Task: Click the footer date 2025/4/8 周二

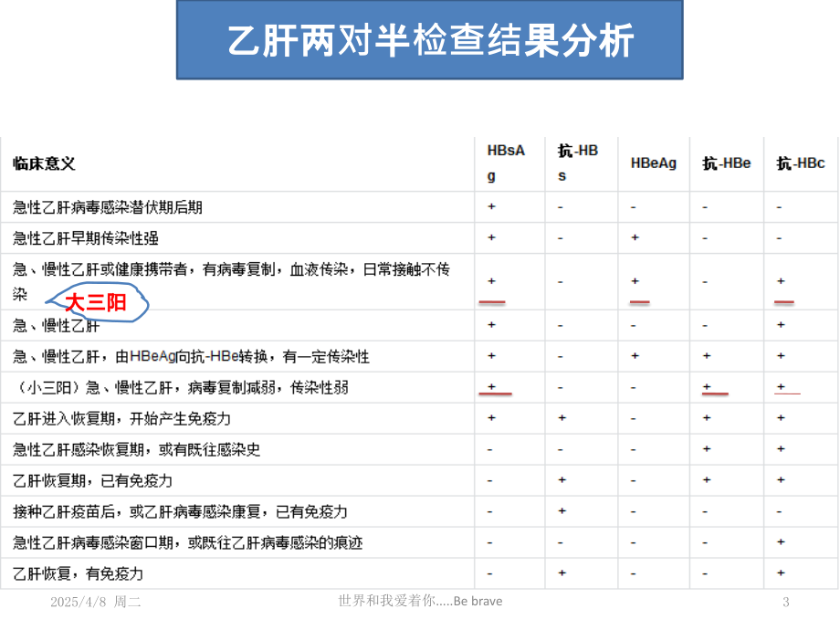Action: pyautogui.click(x=95, y=602)
